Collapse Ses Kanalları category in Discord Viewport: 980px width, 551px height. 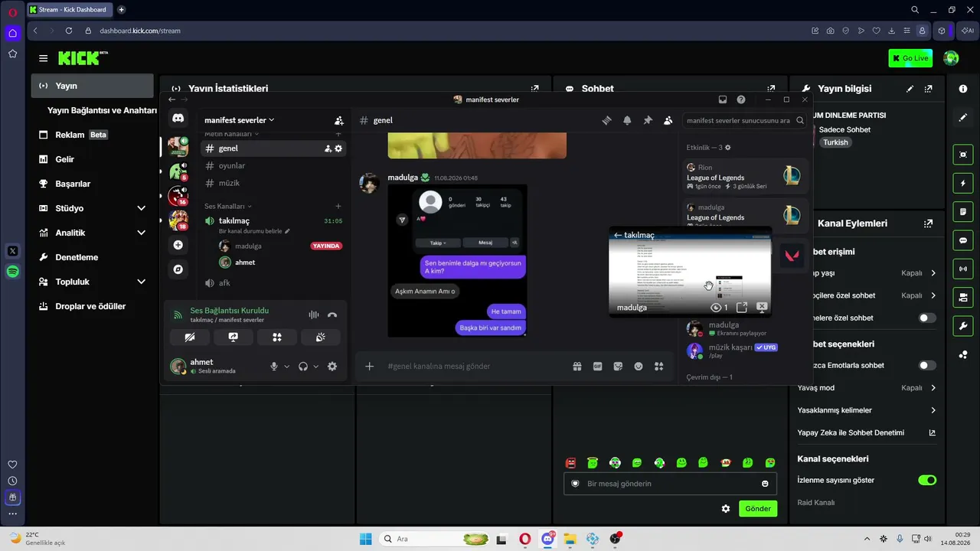click(228, 206)
